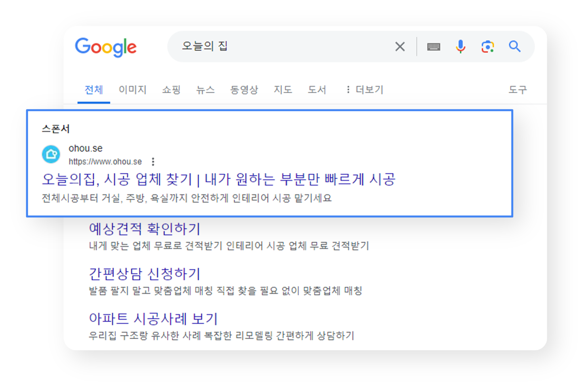Open the 간편상담 신청하기 sitelink
The image size is (588, 392).
click(145, 274)
